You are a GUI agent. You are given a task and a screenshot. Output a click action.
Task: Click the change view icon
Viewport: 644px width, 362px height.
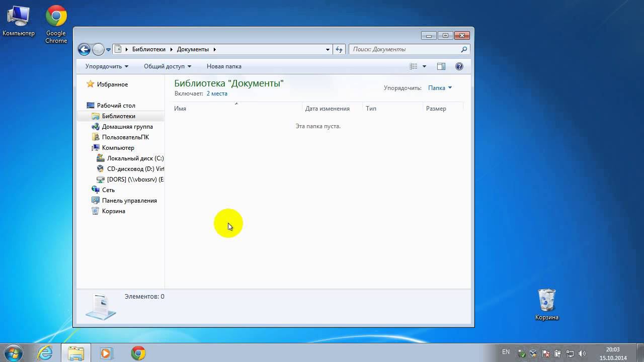tap(414, 66)
